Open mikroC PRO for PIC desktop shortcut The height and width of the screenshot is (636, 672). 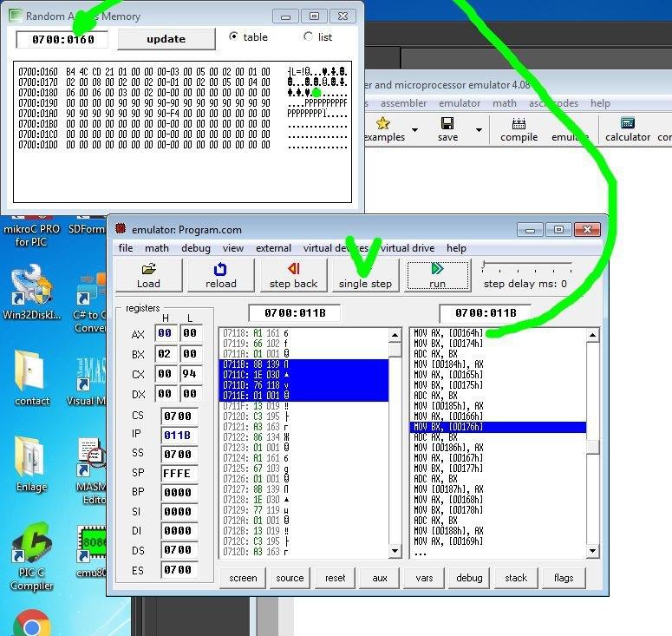[x=31, y=232]
